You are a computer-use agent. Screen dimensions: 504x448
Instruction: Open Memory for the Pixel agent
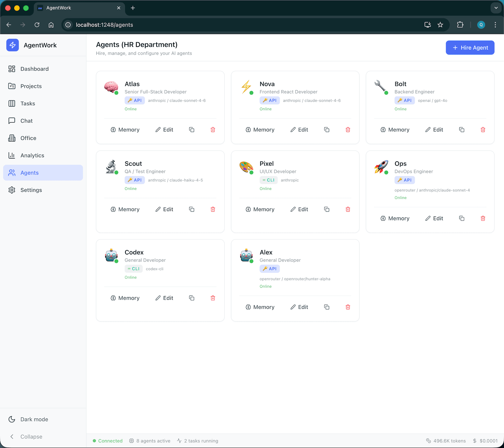260,209
